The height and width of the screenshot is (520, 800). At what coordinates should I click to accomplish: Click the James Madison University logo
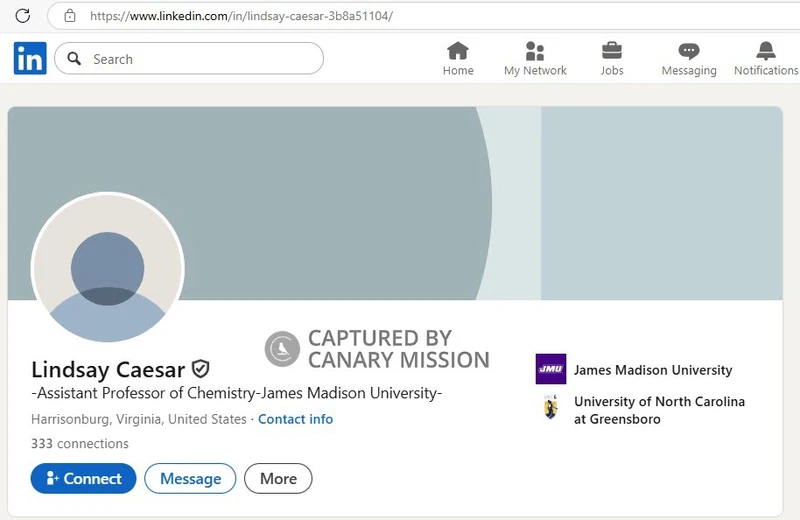click(551, 369)
